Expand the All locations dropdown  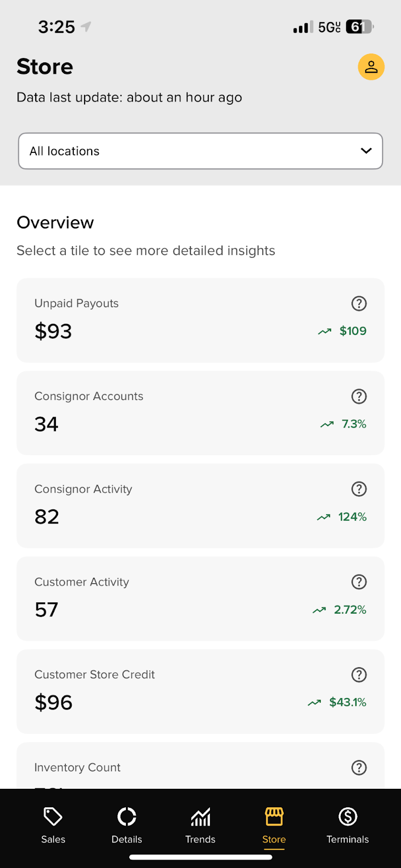coord(200,151)
